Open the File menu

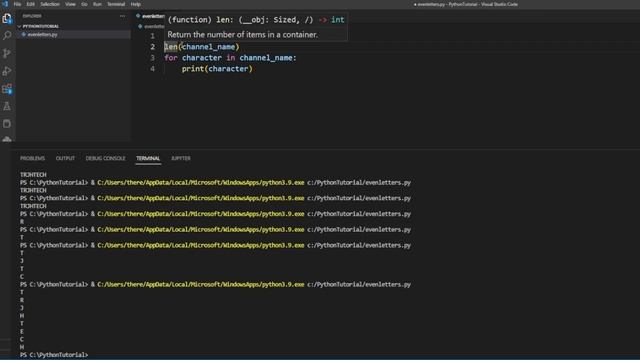[18, 4]
